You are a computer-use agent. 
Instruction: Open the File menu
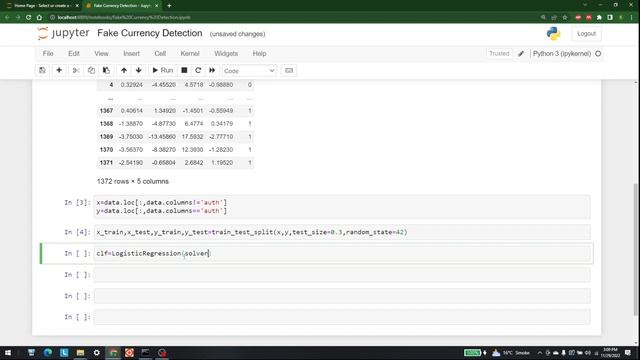(48, 53)
